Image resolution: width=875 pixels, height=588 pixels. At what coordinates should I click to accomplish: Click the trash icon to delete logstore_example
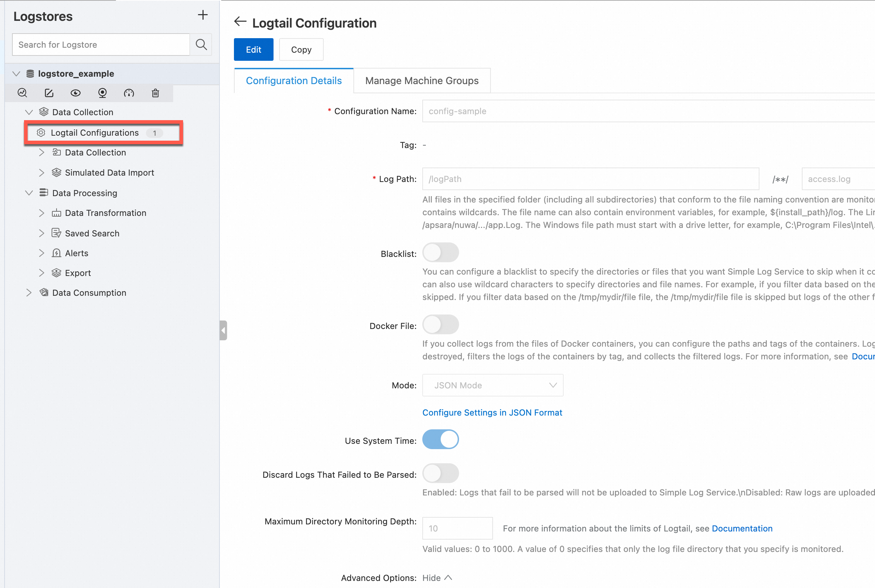tap(155, 93)
